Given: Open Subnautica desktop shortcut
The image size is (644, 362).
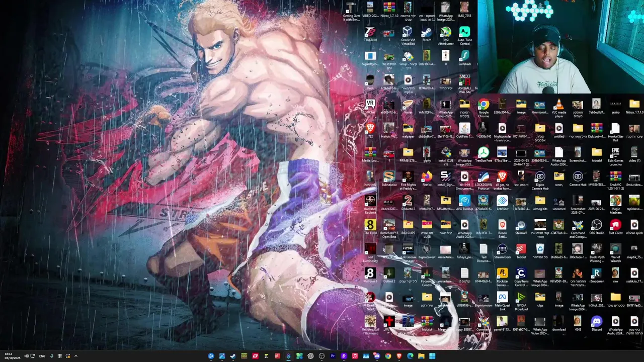Looking at the screenshot, I should point(389,179).
